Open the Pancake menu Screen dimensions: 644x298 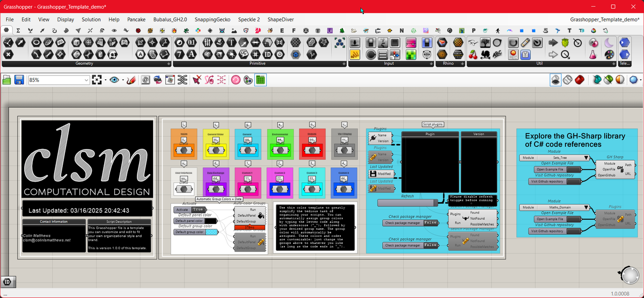136,19
